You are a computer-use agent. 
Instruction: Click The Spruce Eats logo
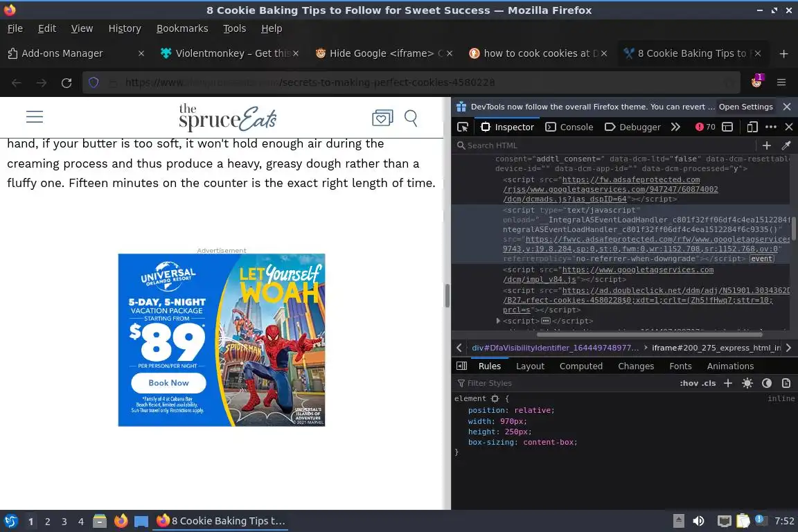(227, 118)
